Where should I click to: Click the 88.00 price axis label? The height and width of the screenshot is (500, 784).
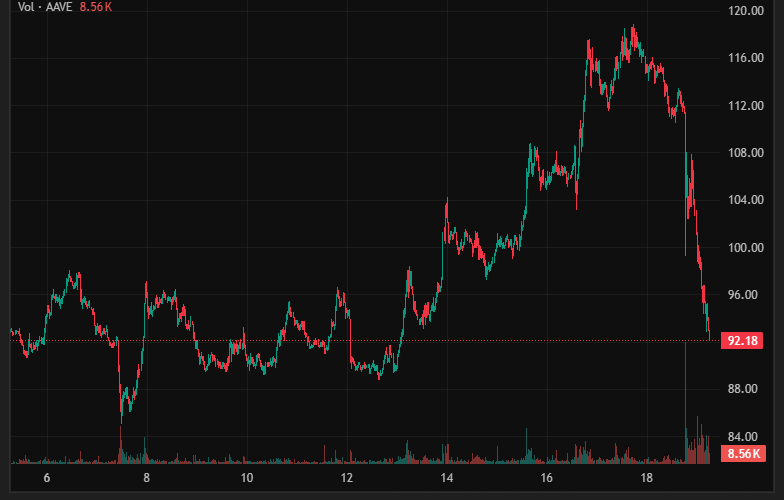click(745, 389)
